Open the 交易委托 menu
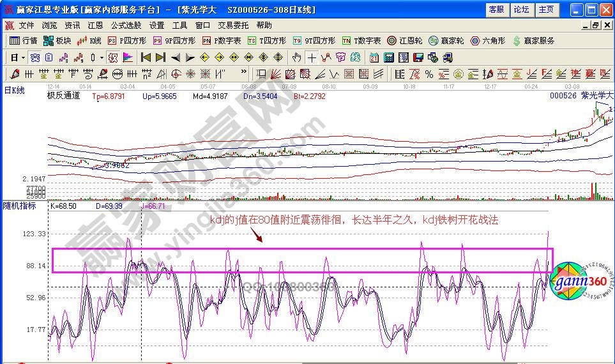Screen dimensions: 615x364 (x=233, y=26)
